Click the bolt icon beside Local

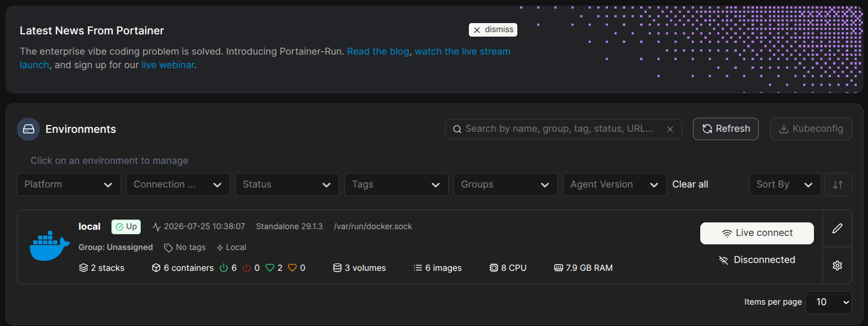click(220, 248)
